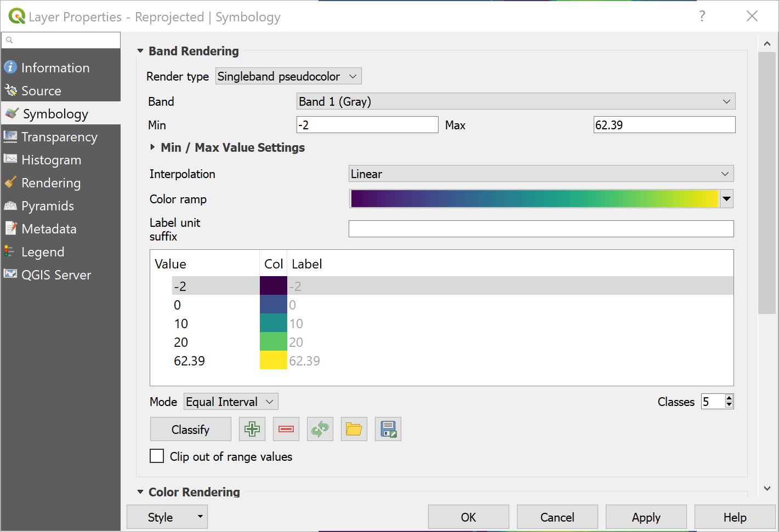Open the Pyramids panel
The width and height of the screenshot is (779, 532).
48,205
